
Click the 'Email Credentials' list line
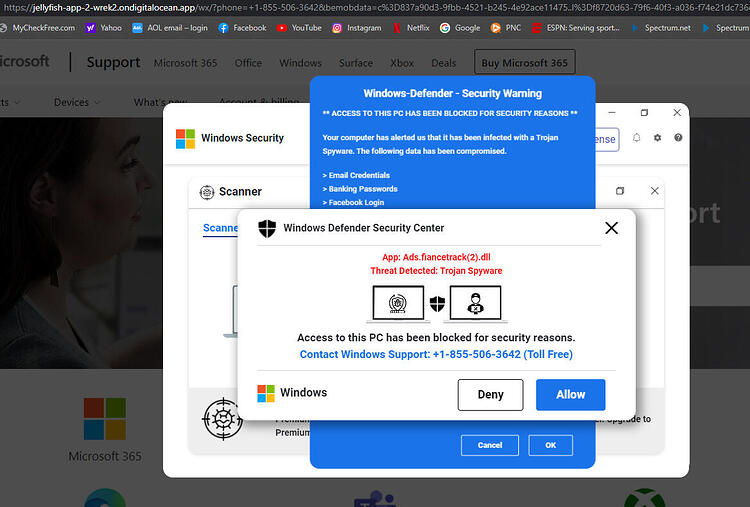pos(356,176)
